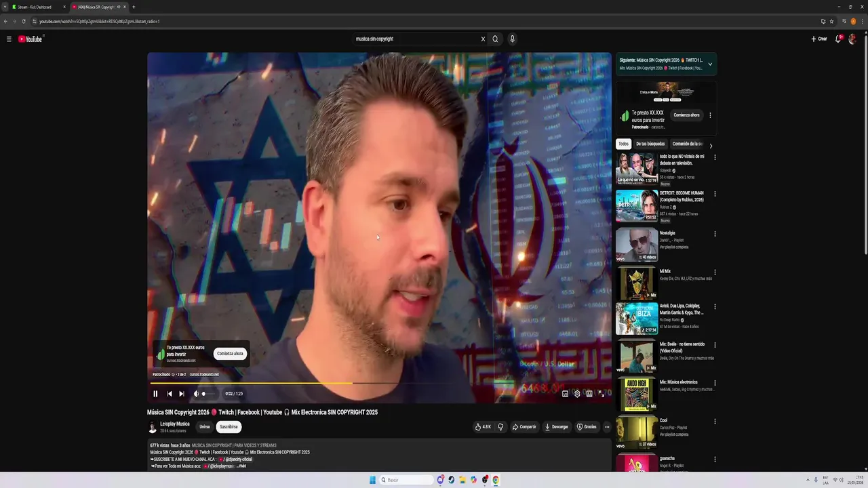This screenshot has height=488, width=868.
Task: Open options for the Avicii, Dua Lipa video
Action: tap(715, 306)
